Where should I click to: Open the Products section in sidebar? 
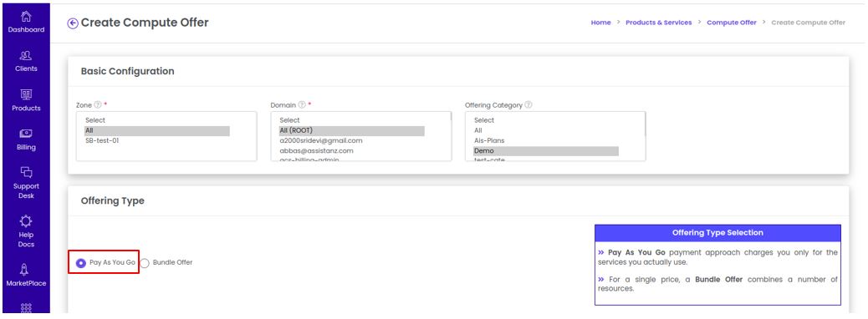[26, 101]
